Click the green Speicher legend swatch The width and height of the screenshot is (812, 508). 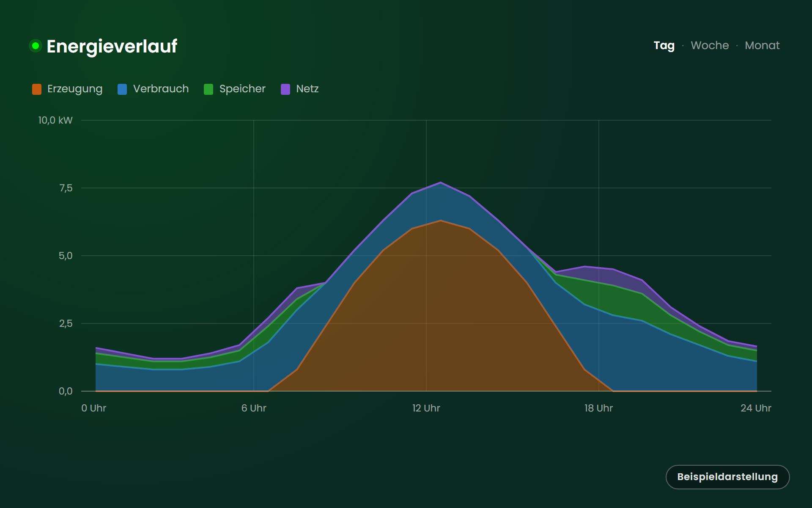[x=208, y=89]
